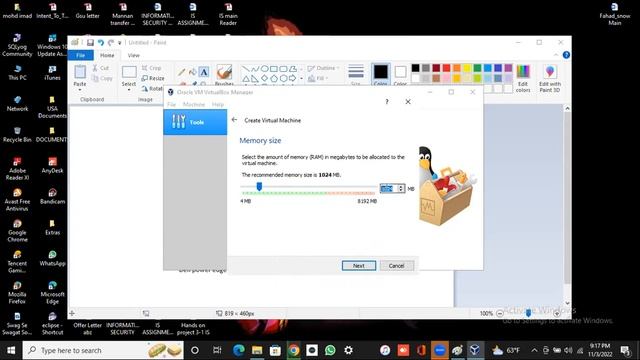Open the iTunes desktop shortcut
The height and width of the screenshot is (360, 640).
[x=52, y=72]
